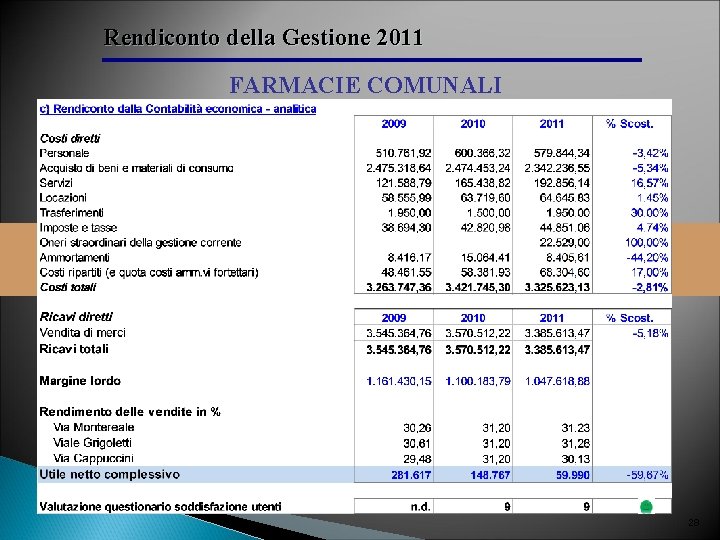Select the 'n.d.' questionnaire cell

[x=421, y=507]
